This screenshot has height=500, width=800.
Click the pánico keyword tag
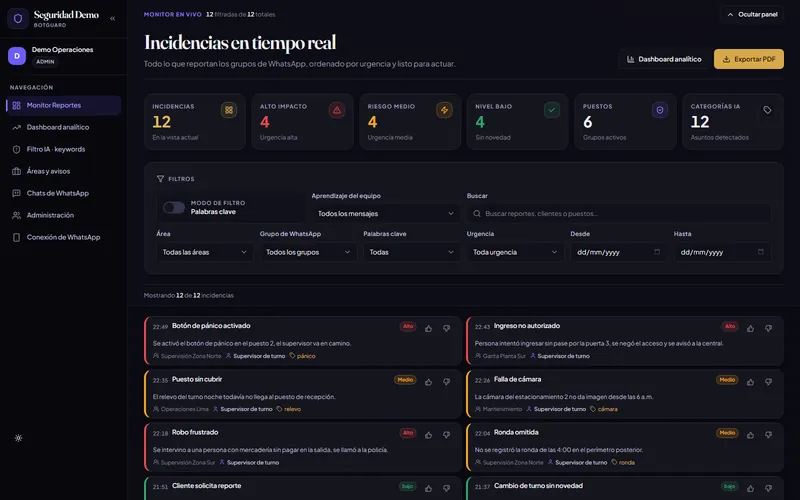pos(303,356)
